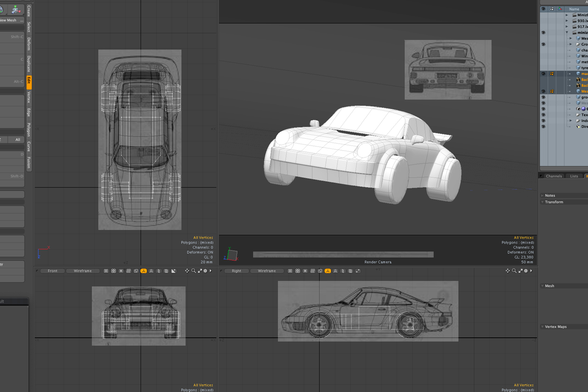Toggle the orange highlighted icon in Right viewport
The width and height of the screenshot is (588, 392).
[328, 271]
